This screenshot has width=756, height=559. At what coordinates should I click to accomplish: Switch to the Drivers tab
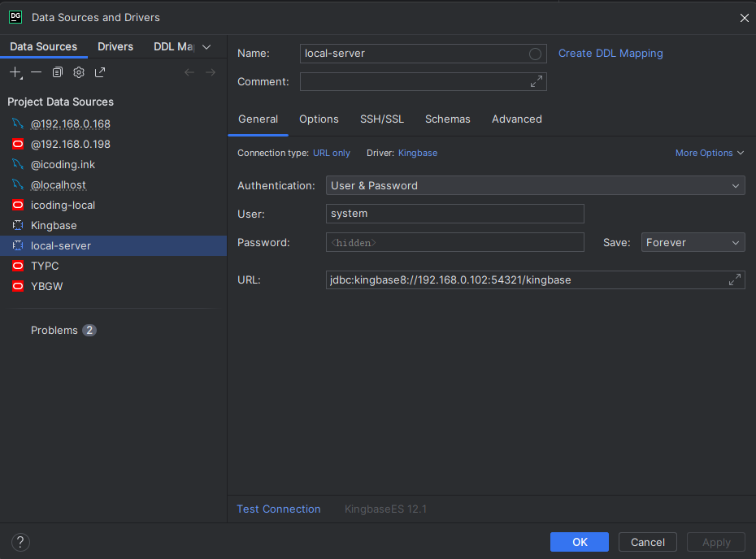pos(115,46)
